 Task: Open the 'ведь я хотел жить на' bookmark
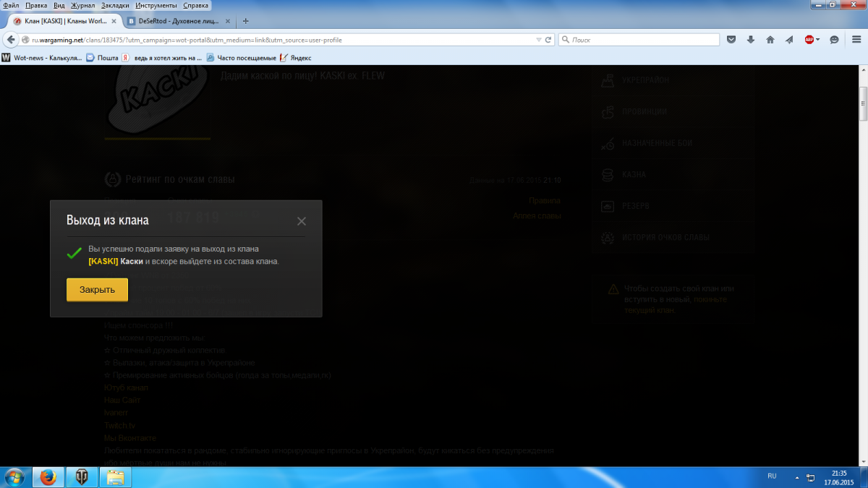163,57
